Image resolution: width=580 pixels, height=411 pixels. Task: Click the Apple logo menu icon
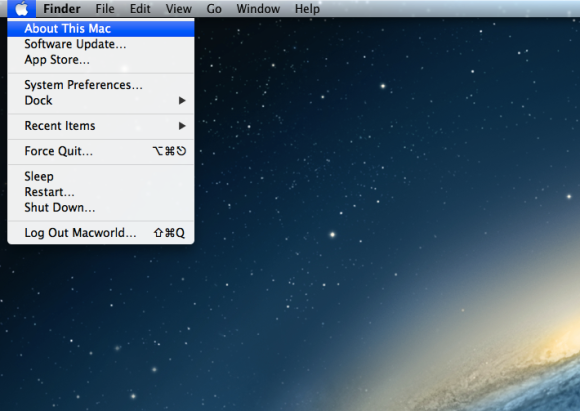[x=22, y=9]
